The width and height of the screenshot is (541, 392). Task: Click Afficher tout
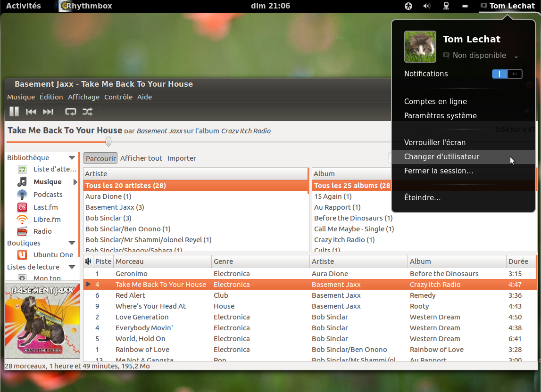[141, 158]
